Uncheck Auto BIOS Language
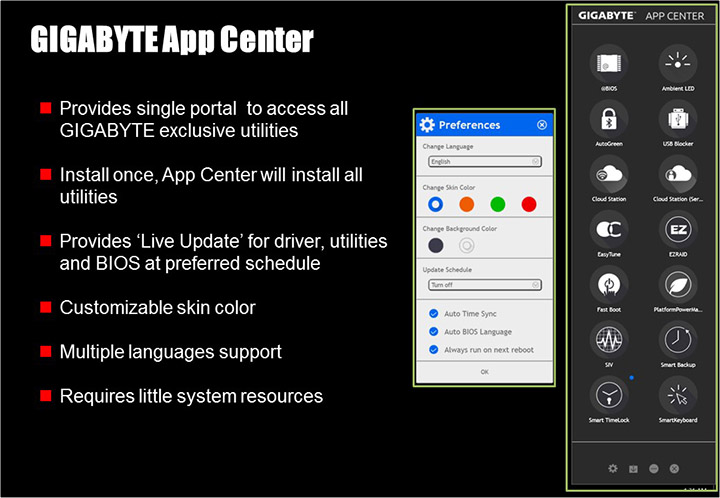This screenshot has width=720, height=498. 433,331
